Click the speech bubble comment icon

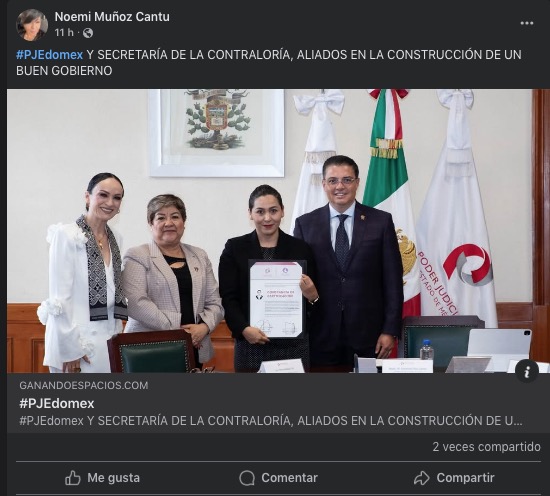pos(247,478)
